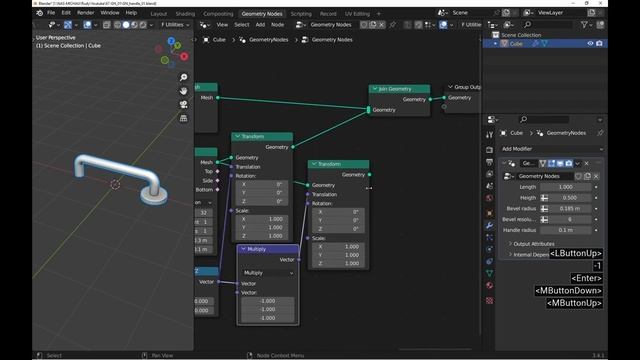The image size is (640, 360).
Task: Click Handle radius value field
Action: (565, 230)
